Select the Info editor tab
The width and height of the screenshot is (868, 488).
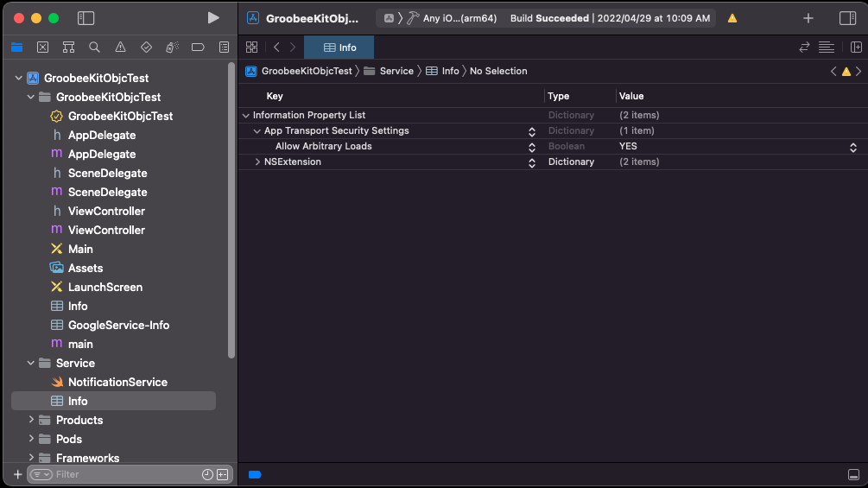pyautogui.click(x=339, y=48)
